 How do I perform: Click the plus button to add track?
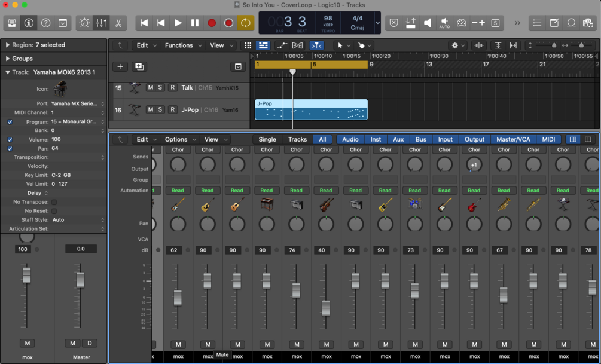(x=120, y=67)
